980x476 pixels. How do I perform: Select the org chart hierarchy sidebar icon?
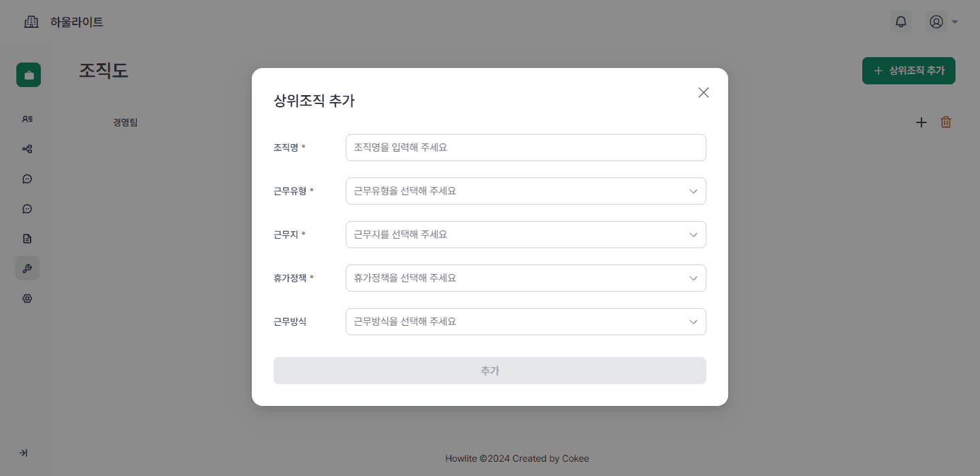(27, 149)
